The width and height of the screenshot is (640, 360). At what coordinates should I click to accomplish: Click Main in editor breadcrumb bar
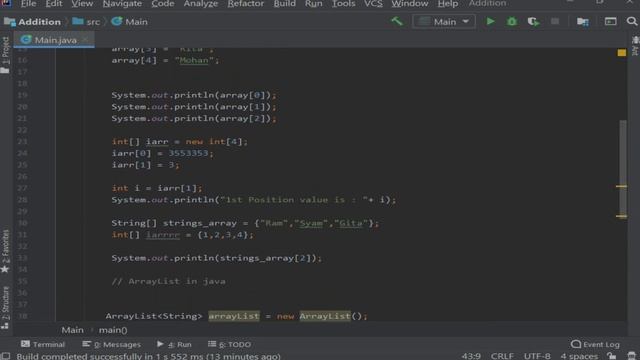(73, 330)
